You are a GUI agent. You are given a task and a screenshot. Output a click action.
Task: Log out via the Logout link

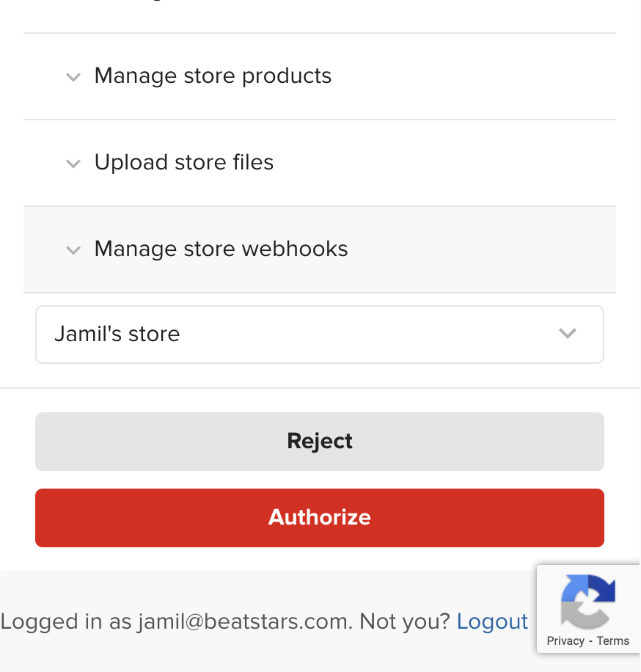492,621
